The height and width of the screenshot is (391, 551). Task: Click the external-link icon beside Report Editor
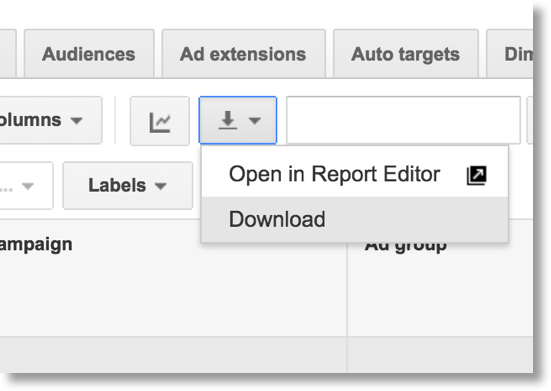tap(477, 175)
